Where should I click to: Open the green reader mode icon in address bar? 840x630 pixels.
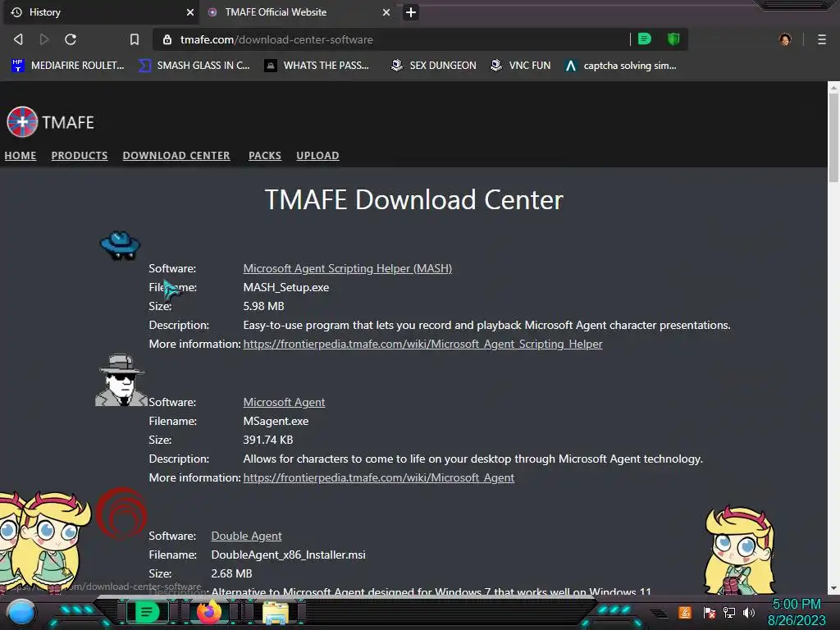coord(645,39)
